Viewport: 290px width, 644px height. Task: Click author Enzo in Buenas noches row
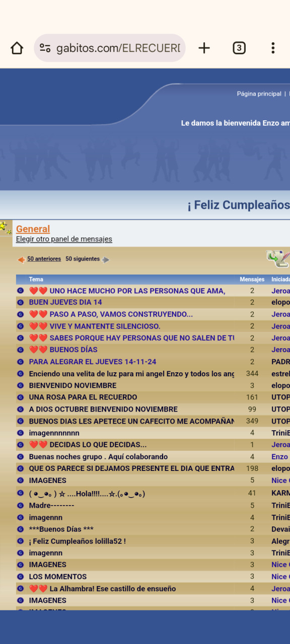[x=280, y=457]
